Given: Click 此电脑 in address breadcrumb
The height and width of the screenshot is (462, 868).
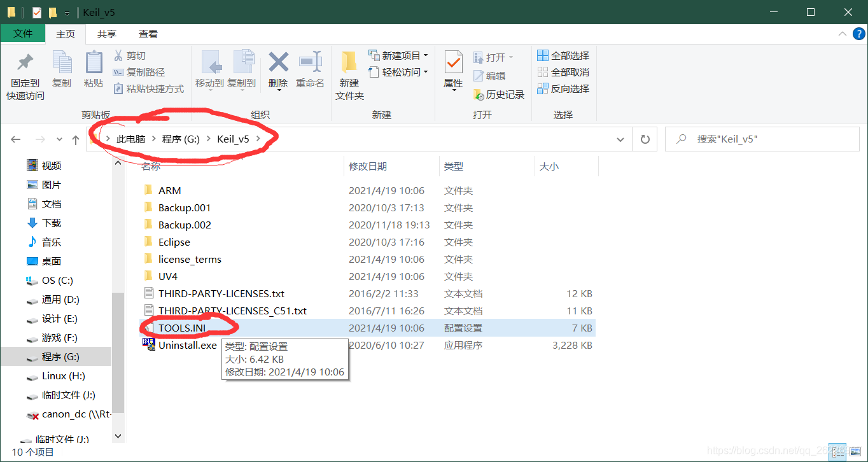Looking at the screenshot, I should [x=131, y=139].
